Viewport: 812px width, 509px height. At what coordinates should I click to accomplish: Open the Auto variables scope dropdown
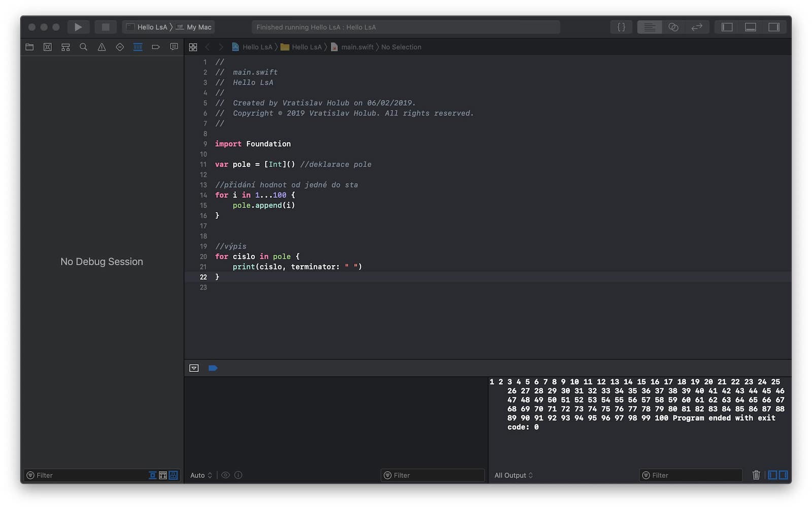tap(201, 475)
